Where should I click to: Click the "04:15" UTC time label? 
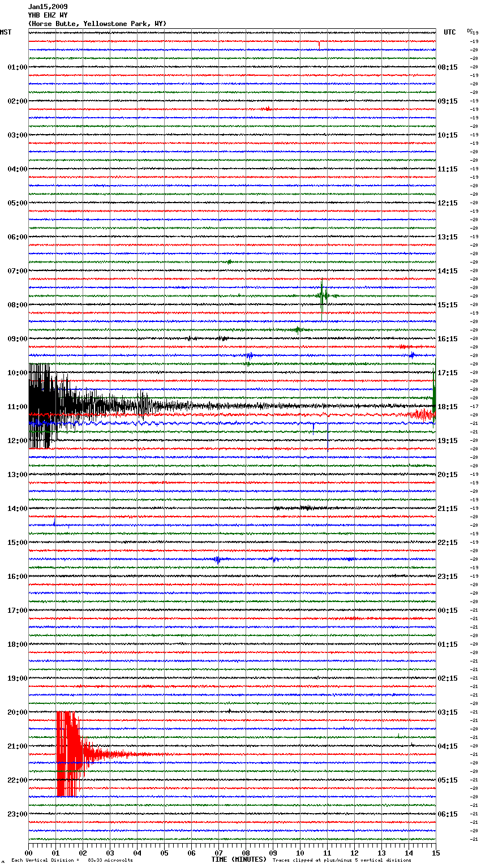point(448,746)
